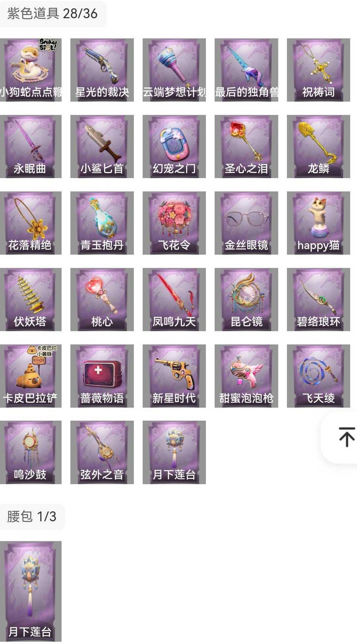Pick the 甜蜜泡泡枪 pink gun item
This screenshot has height=644, width=357.
pos(246,376)
